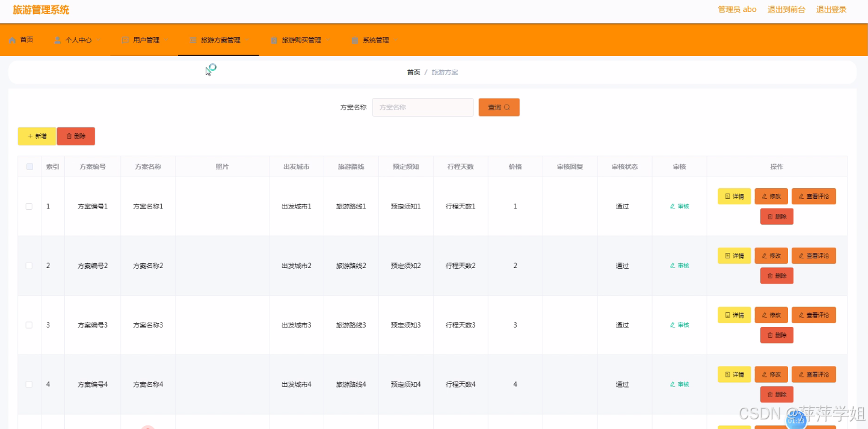This screenshot has width=868, height=429.
Task: Check the checkbox for row 方案编号4
Action: coord(29,385)
